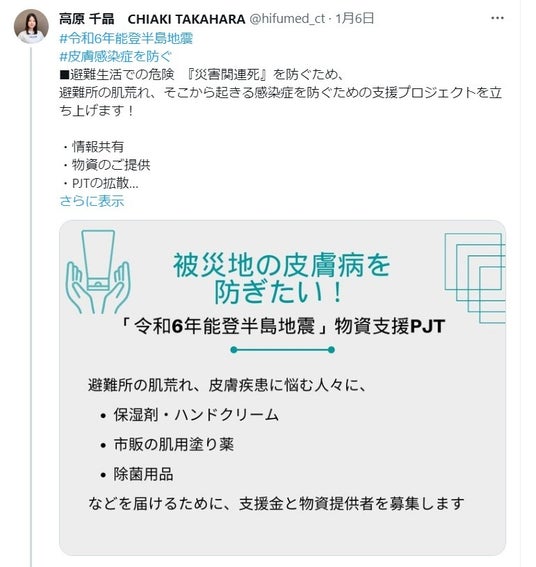Open the image's closing line about 支援金と物資提供者
This screenshot has width=536, height=567.
(276, 503)
